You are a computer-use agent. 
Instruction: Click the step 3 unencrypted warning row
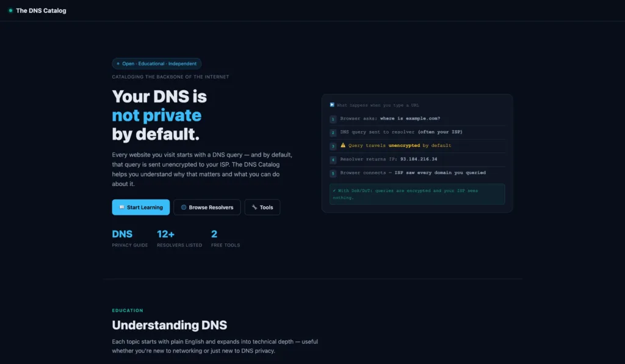[x=417, y=146]
